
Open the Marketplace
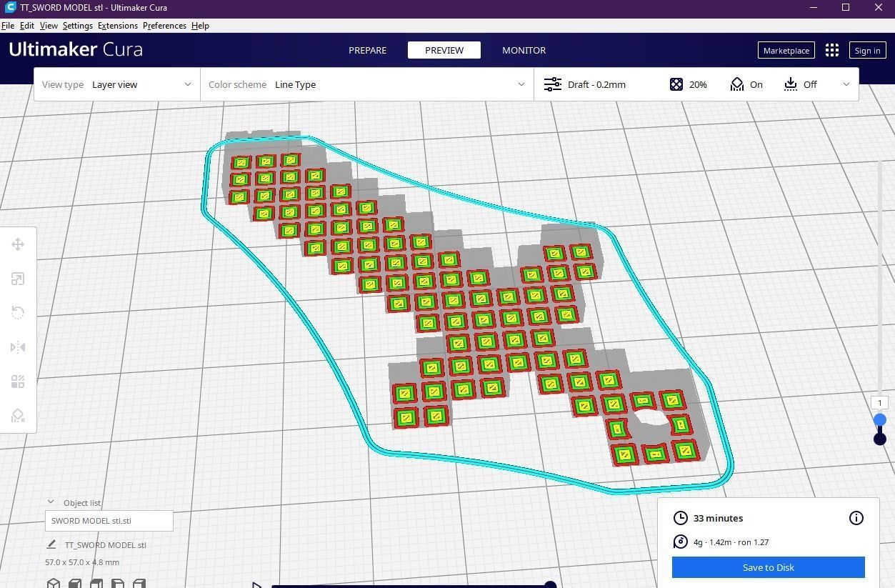pyautogui.click(x=786, y=50)
